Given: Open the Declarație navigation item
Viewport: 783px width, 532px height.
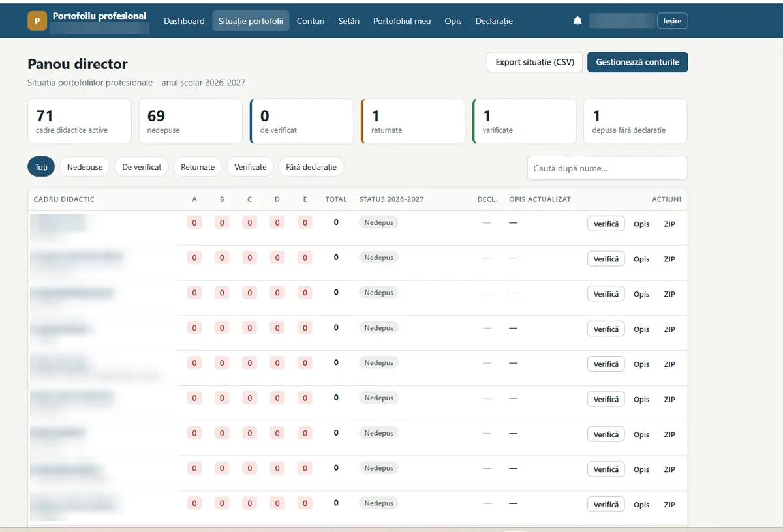Looking at the screenshot, I should click(494, 21).
